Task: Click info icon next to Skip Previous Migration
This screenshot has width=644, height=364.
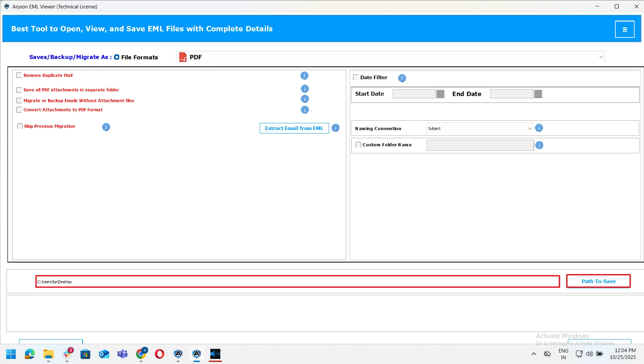Action: (106, 127)
